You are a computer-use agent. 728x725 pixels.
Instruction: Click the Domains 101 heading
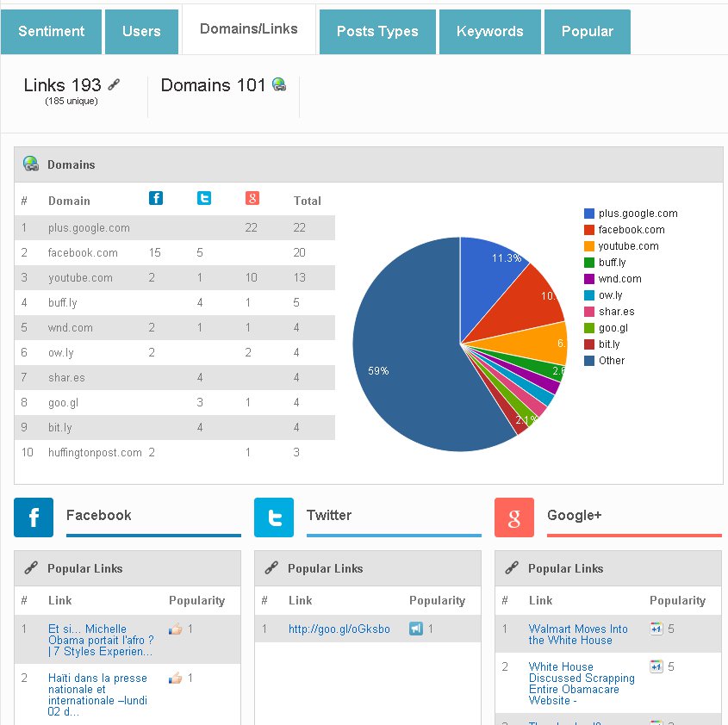[x=213, y=85]
